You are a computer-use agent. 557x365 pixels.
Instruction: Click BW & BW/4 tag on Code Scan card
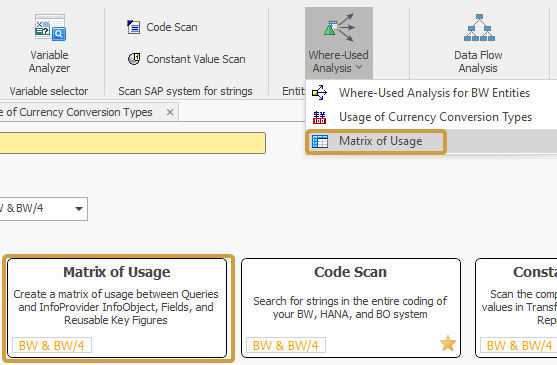click(286, 345)
